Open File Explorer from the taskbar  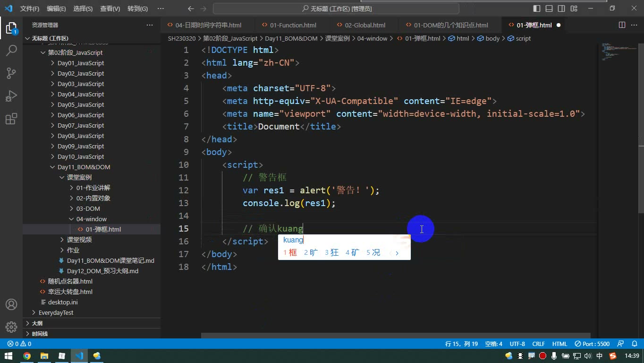[x=44, y=356]
